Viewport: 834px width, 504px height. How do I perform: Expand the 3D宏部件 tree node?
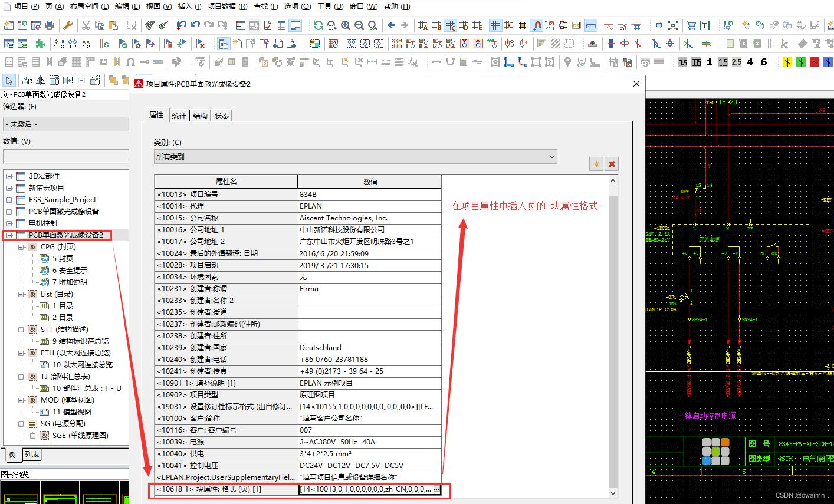(x=9, y=176)
